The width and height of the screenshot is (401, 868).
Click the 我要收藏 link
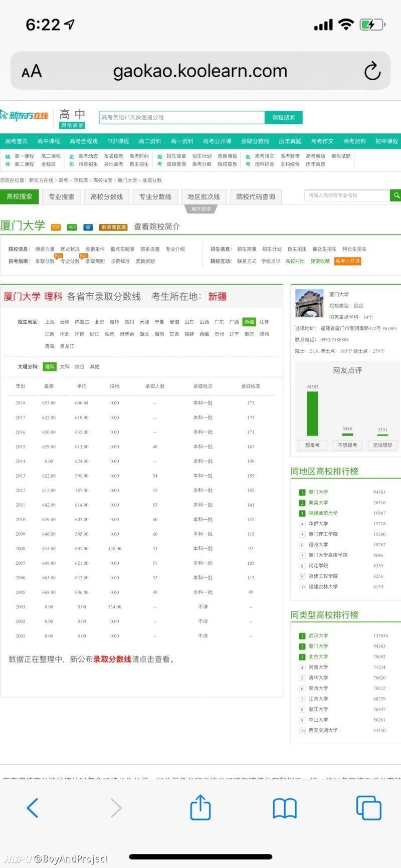(x=320, y=261)
